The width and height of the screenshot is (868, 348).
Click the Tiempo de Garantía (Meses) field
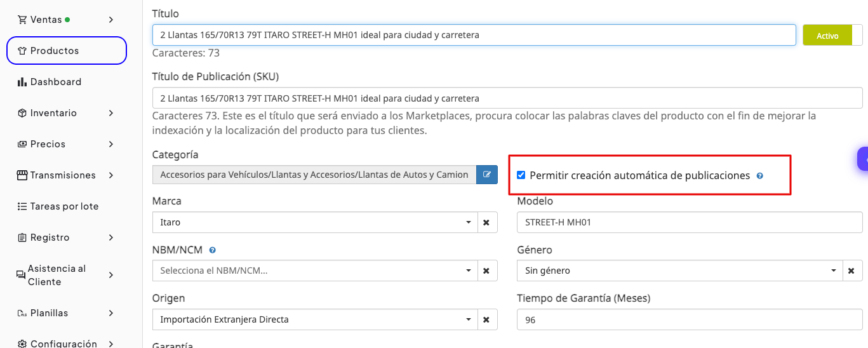(690, 319)
